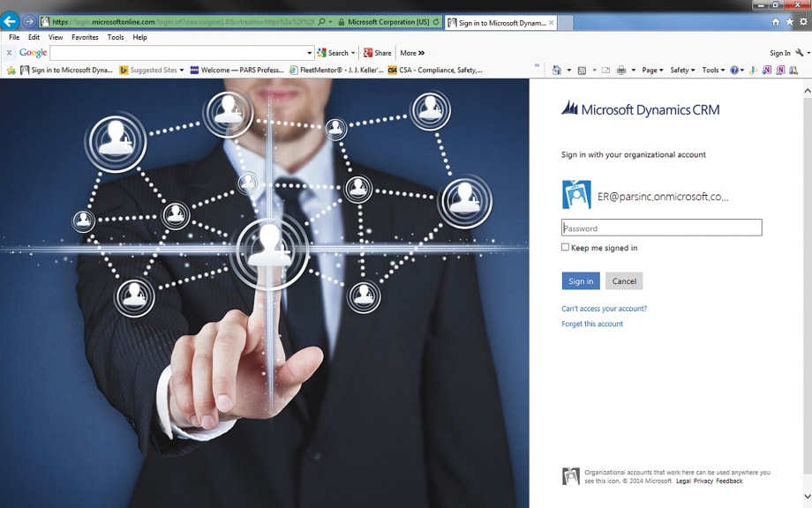The height and width of the screenshot is (508, 812).
Task: Refresh the page using the reload icon
Action: tap(436, 22)
